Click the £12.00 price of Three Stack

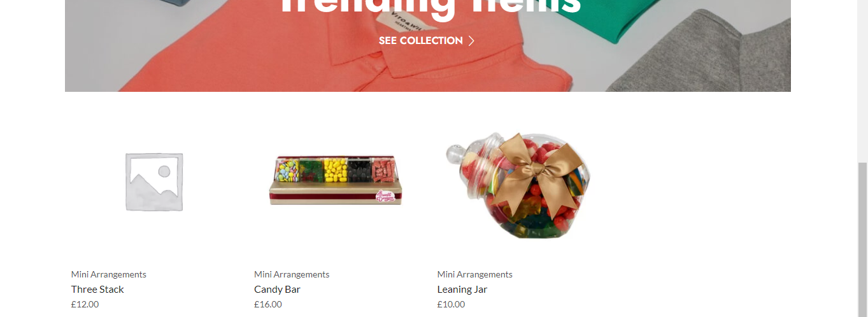pyautogui.click(x=85, y=304)
